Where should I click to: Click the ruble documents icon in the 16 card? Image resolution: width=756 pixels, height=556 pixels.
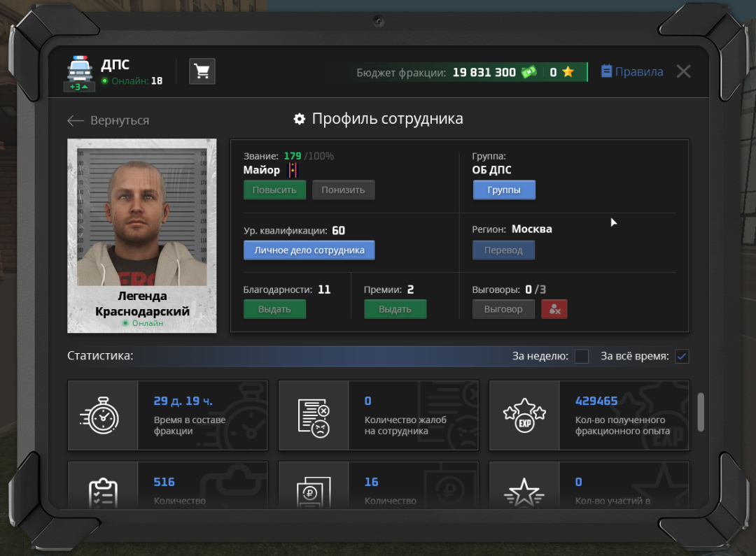[x=314, y=492]
